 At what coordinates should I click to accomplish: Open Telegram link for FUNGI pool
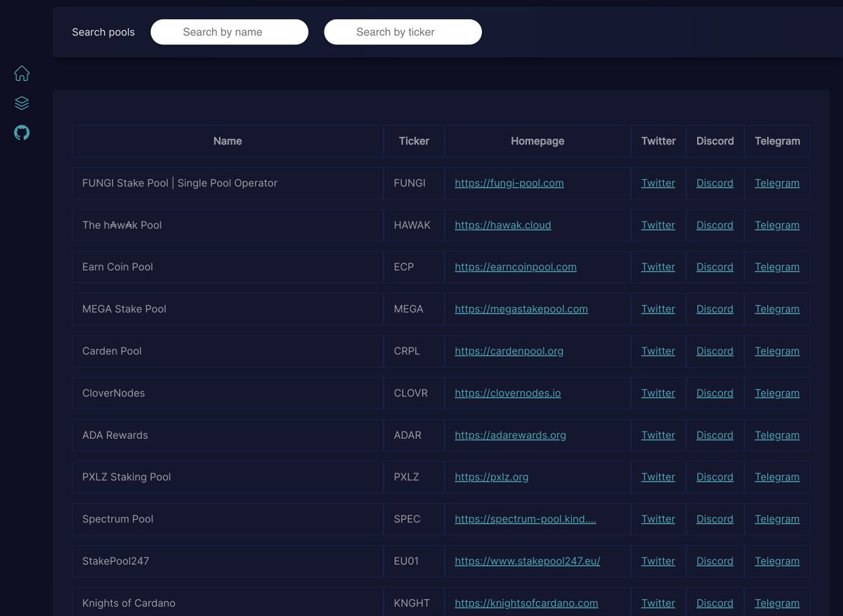pos(777,183)
